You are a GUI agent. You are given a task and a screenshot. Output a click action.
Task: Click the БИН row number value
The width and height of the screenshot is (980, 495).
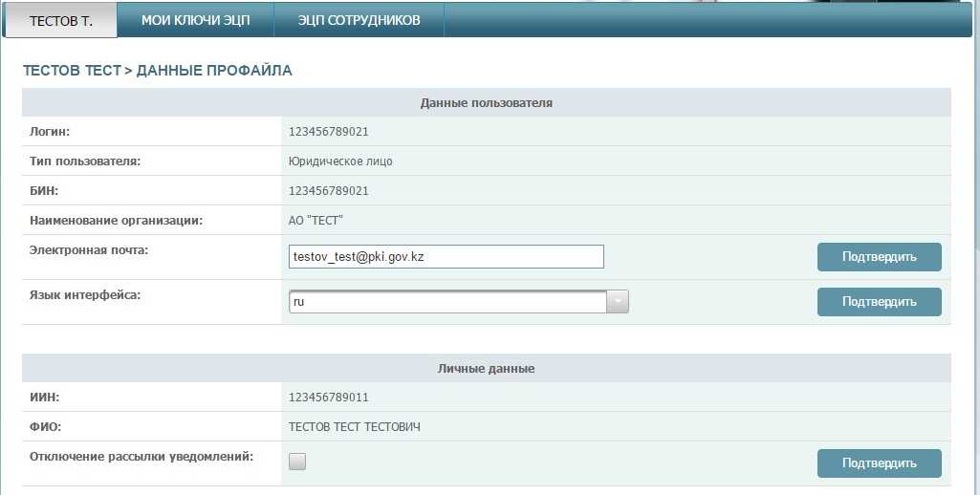(x=328, y=191)
